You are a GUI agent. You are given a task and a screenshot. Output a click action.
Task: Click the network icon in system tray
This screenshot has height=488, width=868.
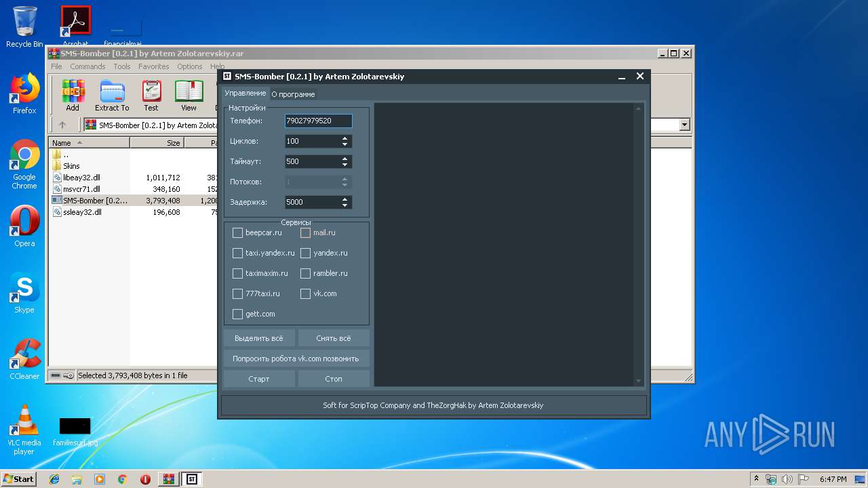771,479
